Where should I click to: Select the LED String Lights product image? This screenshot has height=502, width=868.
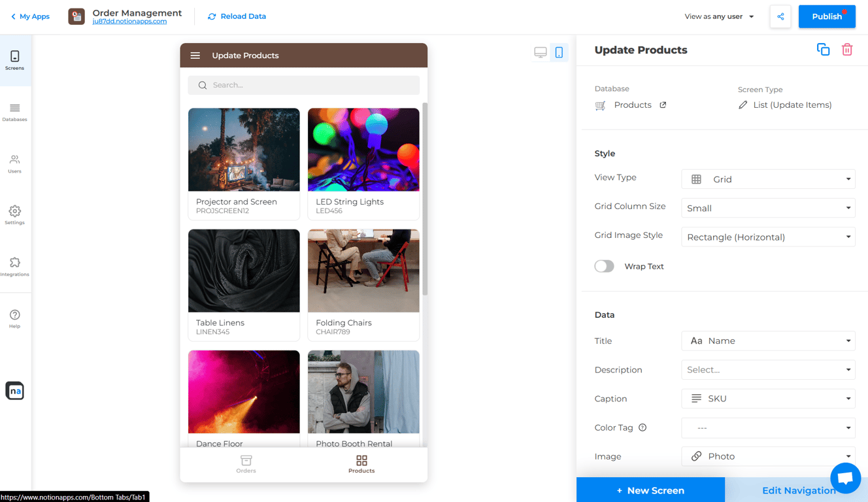tap(363, 150)
